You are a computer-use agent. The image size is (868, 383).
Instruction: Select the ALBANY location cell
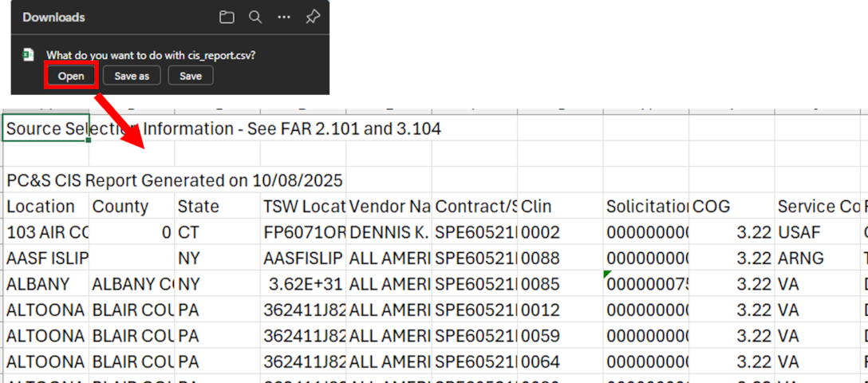tap(45, 283)
